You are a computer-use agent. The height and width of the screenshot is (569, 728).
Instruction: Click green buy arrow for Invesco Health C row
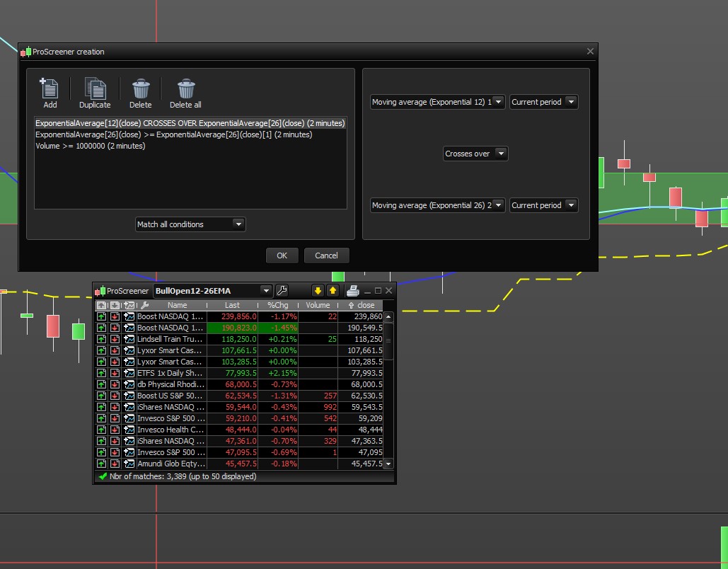point(101,430)
